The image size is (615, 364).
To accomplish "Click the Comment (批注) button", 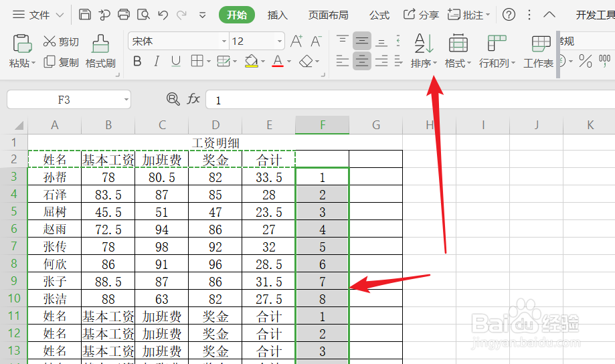I will pyautogui.click(x=468, y=15).
